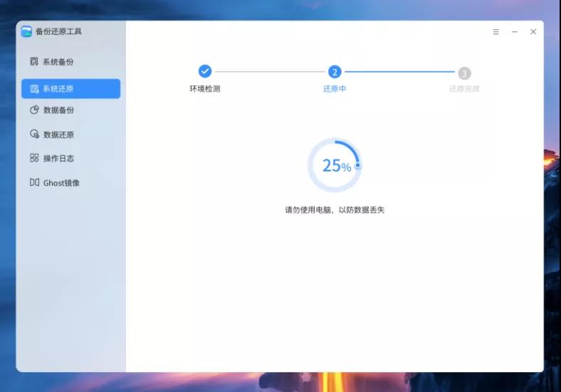Screen dimensions: 561x392
Task: Open the hamburger main menu
Action: (x=496, y=32)
